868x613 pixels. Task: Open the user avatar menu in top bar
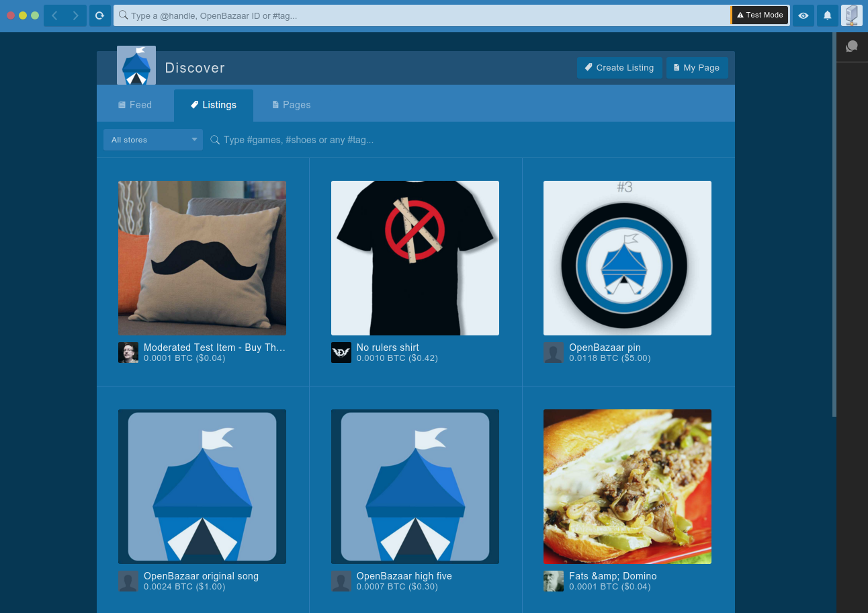tap(852, 15)
